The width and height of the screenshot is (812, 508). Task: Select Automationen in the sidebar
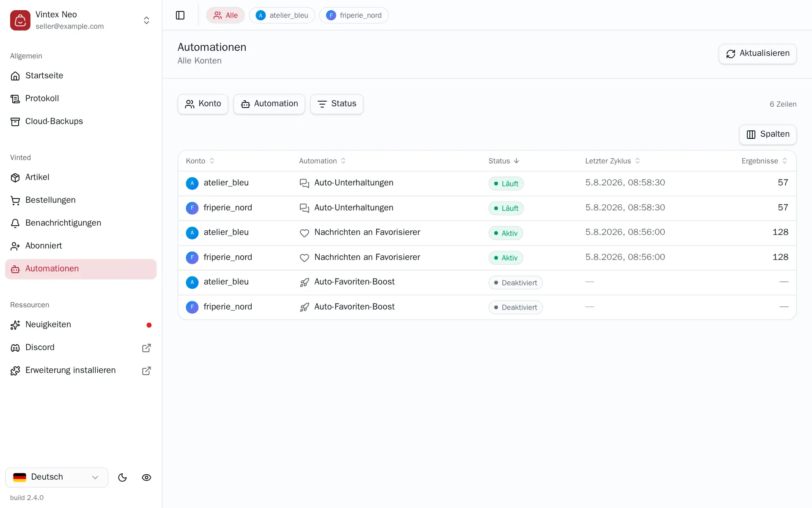[81, 269]
